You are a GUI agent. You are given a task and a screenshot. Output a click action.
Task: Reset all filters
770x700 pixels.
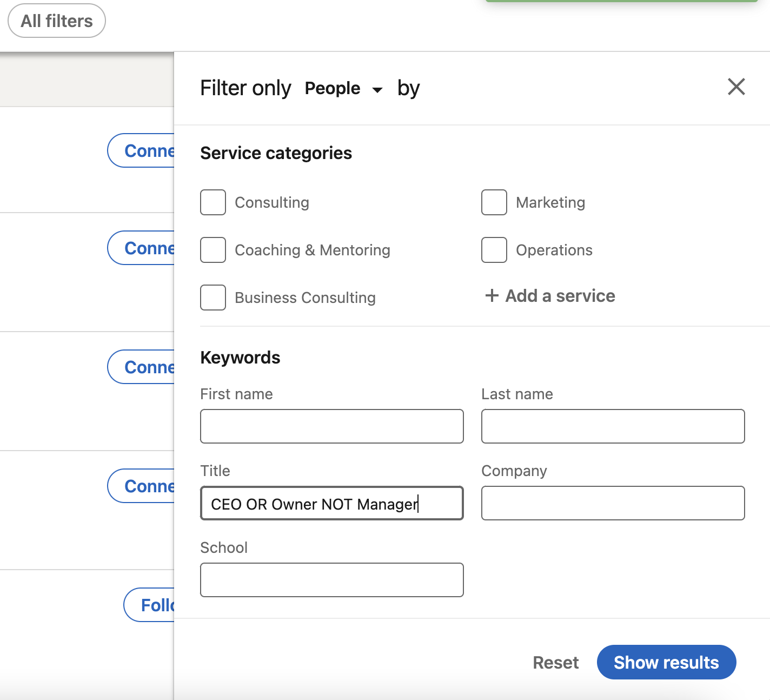555,663
